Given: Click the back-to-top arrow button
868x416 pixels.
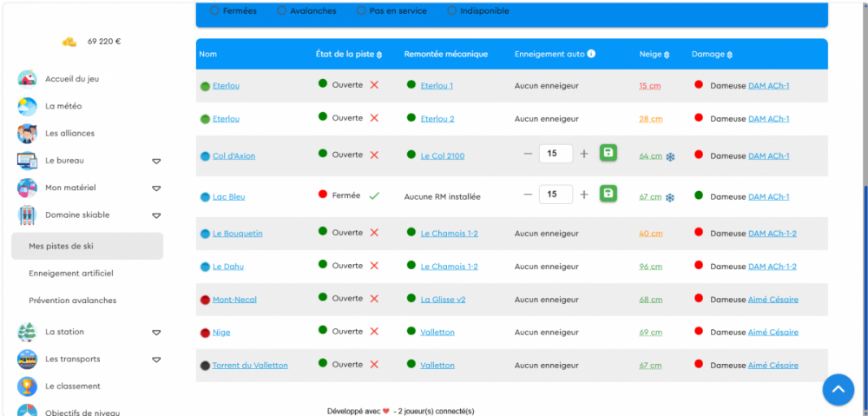Looking at the screenshot, I should [x=838, y=389].
